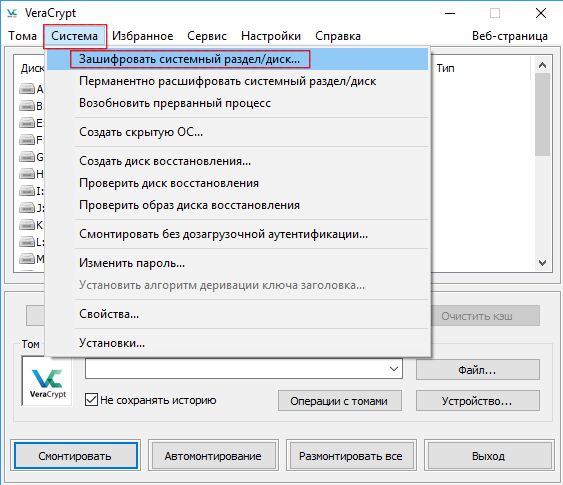Choose Перманентно расшифровать системный раздел/диск

tap(238, 81)
